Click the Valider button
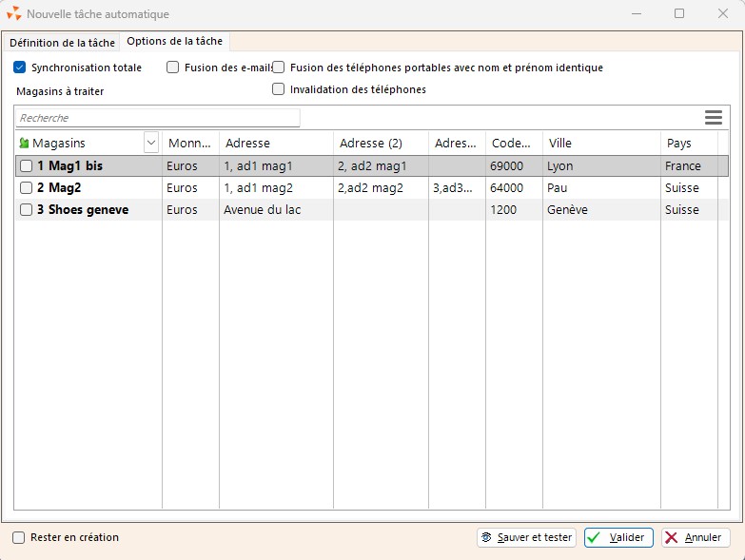Image resolution: width=745 pixels, height=560 pixels. [618, 537]
